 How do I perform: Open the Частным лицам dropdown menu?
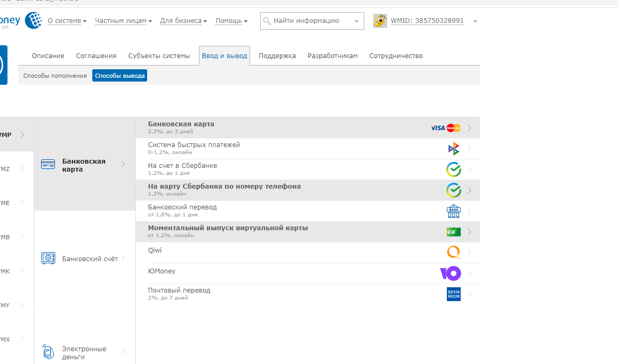[123, 21]
